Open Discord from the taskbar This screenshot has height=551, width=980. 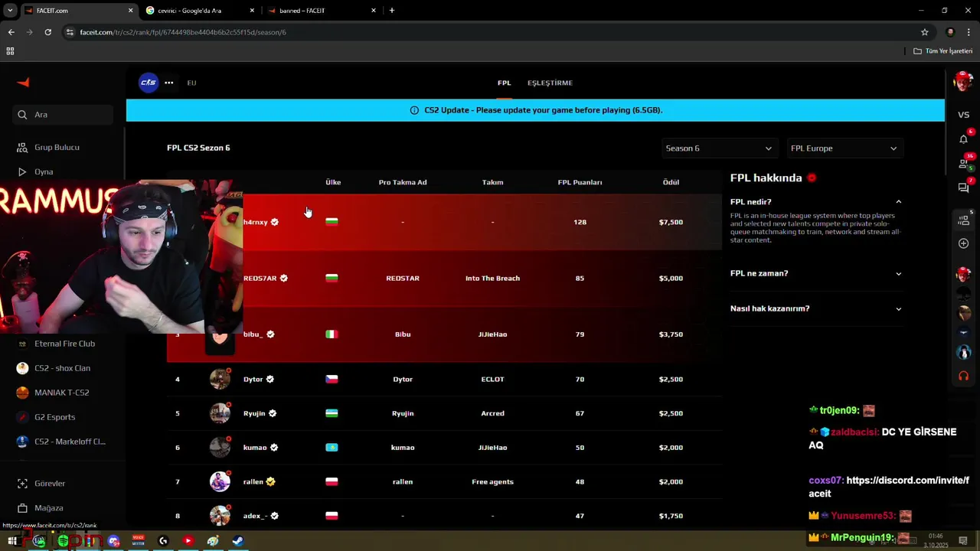click(x=113, y=541)
